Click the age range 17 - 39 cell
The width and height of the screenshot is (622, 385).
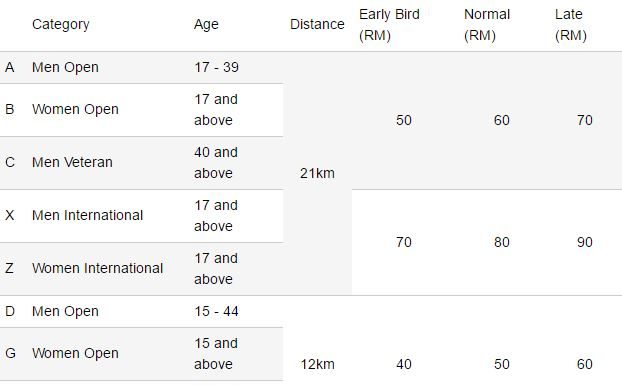(216, 67)
